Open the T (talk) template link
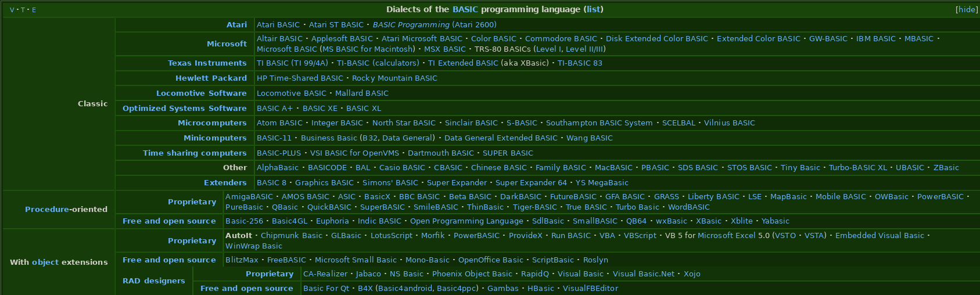The image size is (980, 295). coord(23,10)
